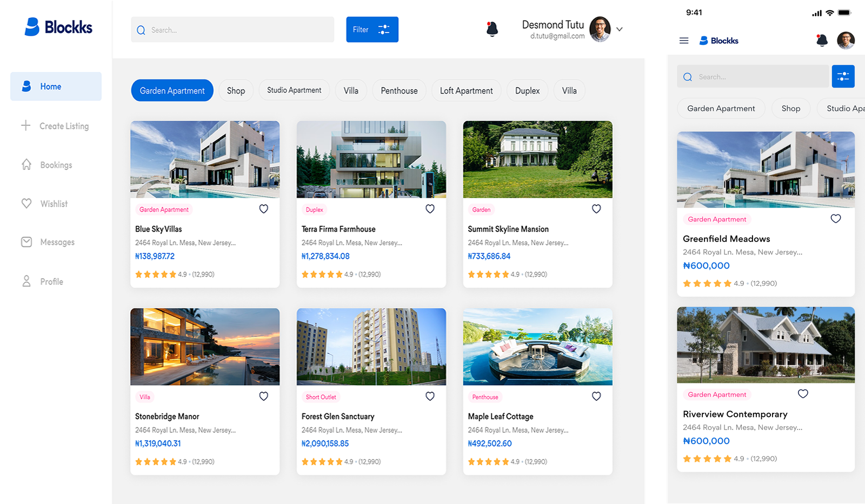Click the mobile profile avatar

click(x=846, y=40)
